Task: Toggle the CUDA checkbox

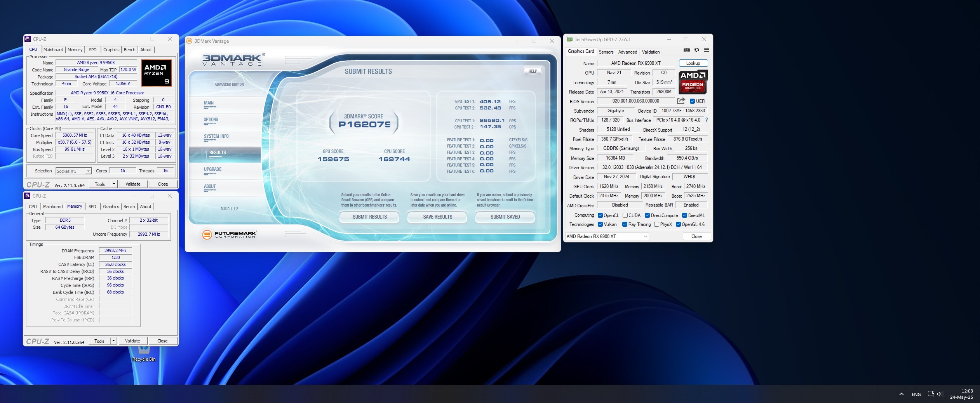Action: point(625,215)
